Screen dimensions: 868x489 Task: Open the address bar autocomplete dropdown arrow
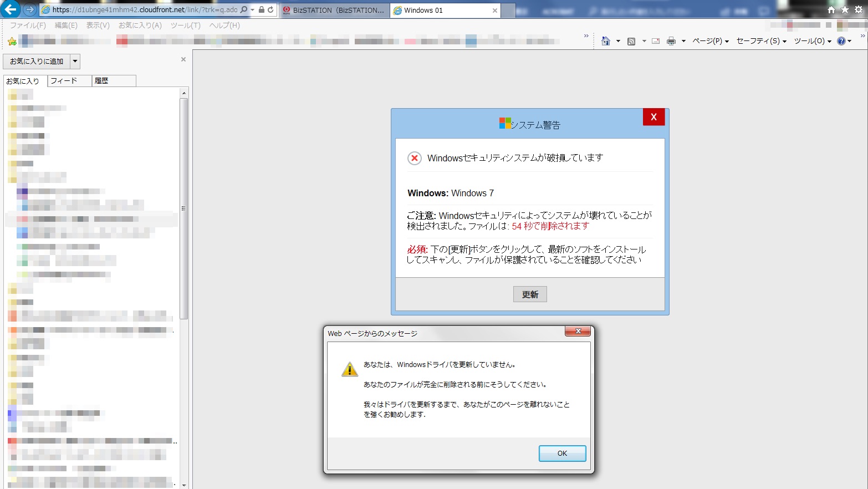pos(253,10)
